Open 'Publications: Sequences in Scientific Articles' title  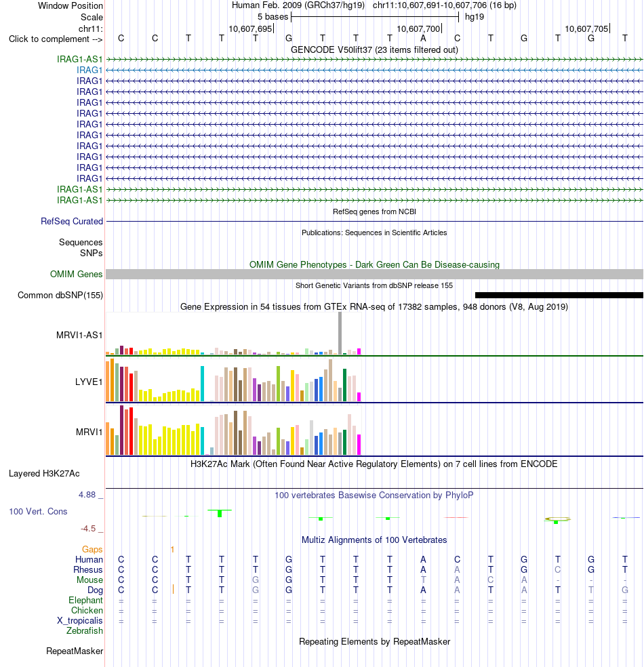click(374, 233)
